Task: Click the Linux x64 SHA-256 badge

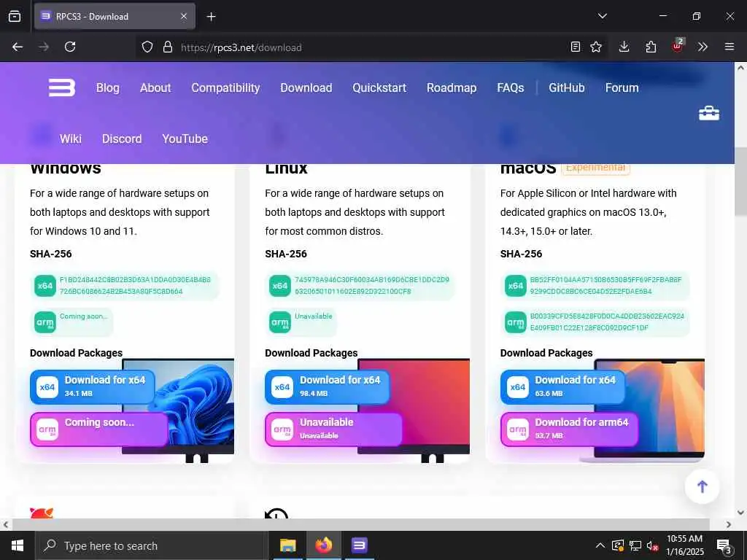Action: pos(280,286)
